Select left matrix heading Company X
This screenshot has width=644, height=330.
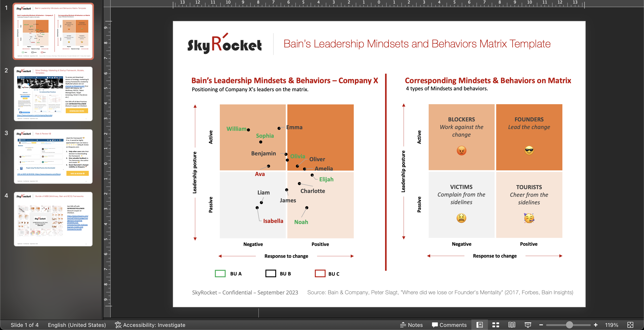point(284,80)
